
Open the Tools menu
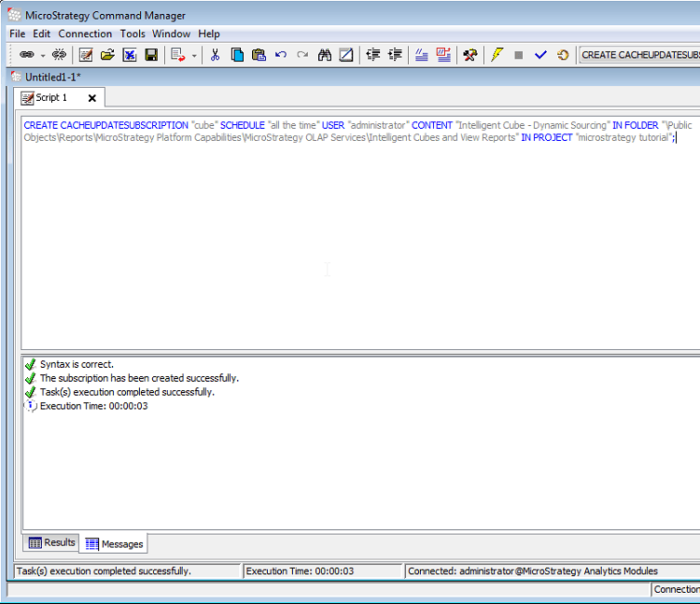click(133, 34)
